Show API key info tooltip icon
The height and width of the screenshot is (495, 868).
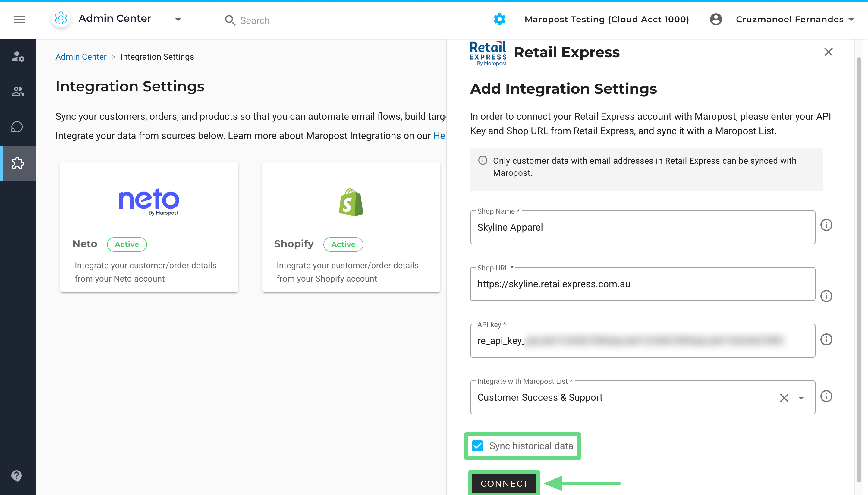click(x=826, y=339)
